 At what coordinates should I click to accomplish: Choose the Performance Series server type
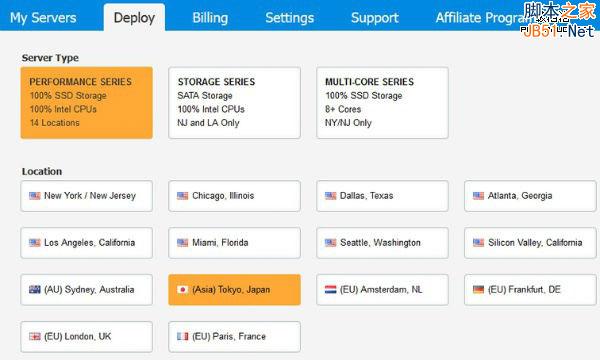point(87,103)
